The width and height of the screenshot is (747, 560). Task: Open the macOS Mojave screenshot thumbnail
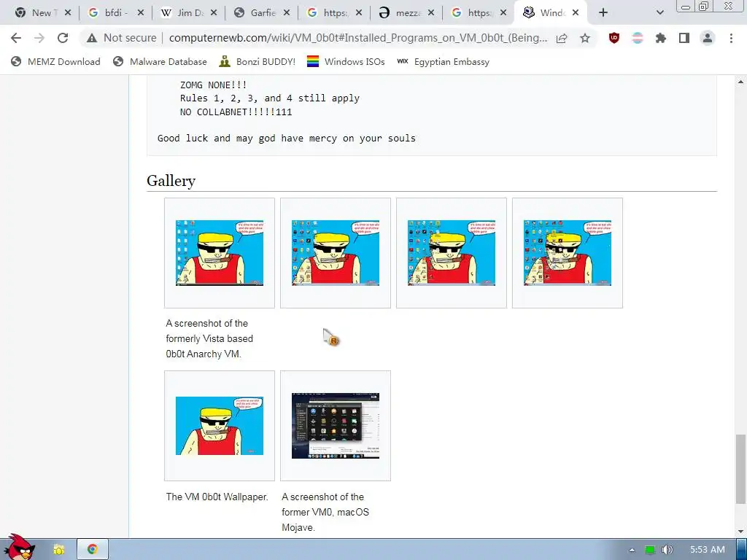click(x=336, y=426)
